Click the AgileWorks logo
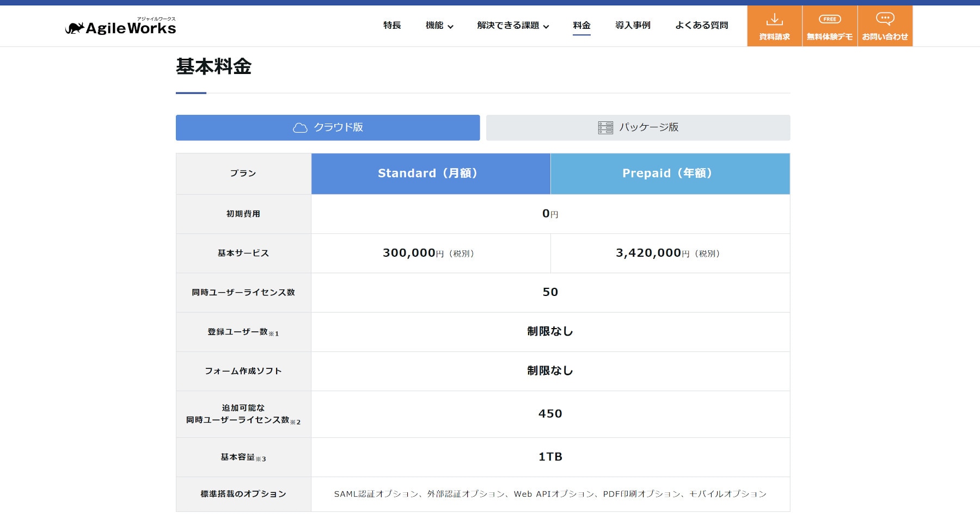Viewport: 980px width, 519px height. (x=120, y=27)
